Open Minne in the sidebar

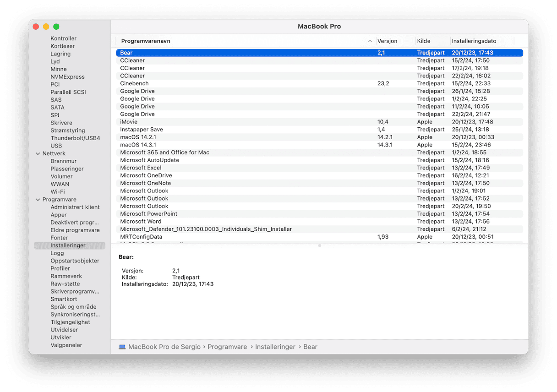pos(59,69)
